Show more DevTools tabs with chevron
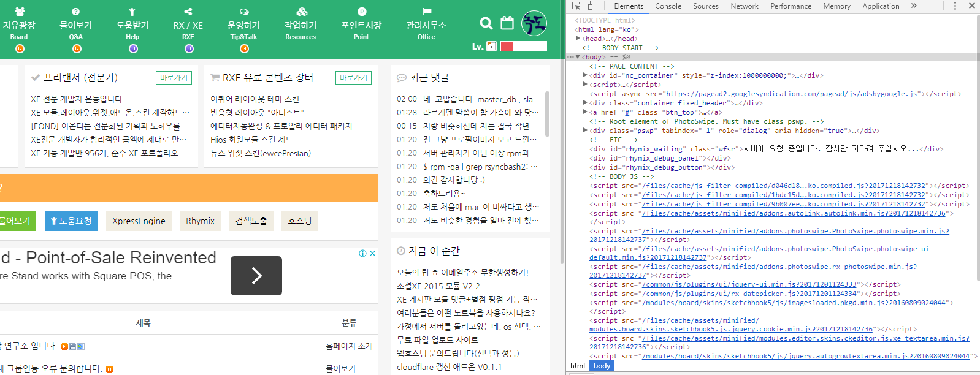 click(x=914, y=6)
